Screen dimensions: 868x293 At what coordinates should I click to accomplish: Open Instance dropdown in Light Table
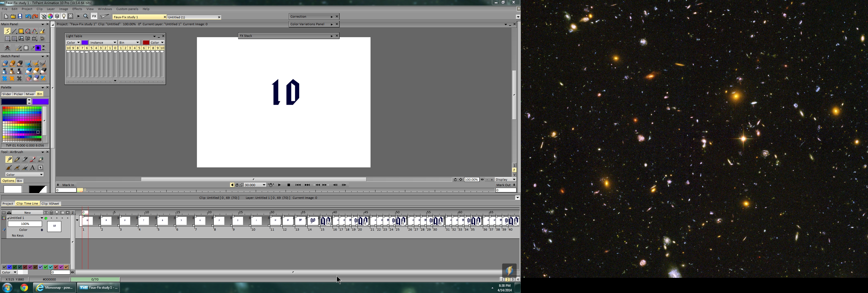click(103, 43)
